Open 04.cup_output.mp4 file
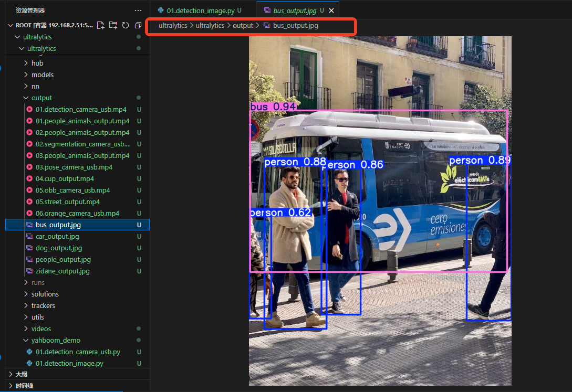The width and height of the screenshot is (572, 392). pos(77,178)
